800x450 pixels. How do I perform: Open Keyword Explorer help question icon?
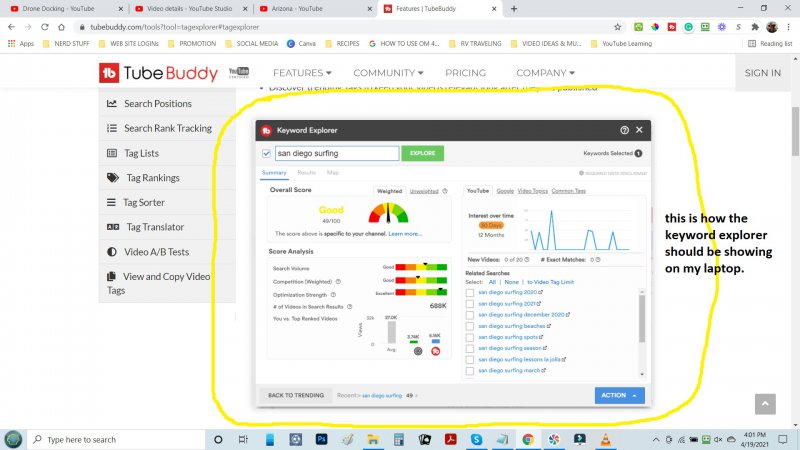point(624,130)
